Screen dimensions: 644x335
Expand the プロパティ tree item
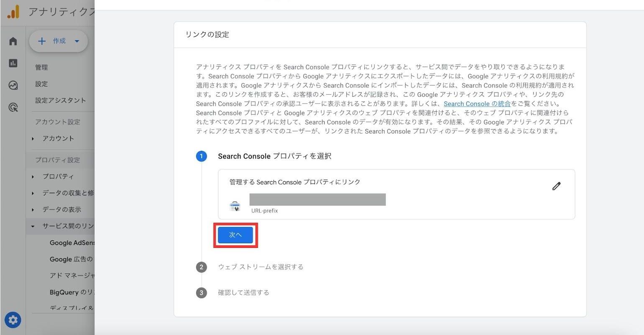(x=58, y=177)
